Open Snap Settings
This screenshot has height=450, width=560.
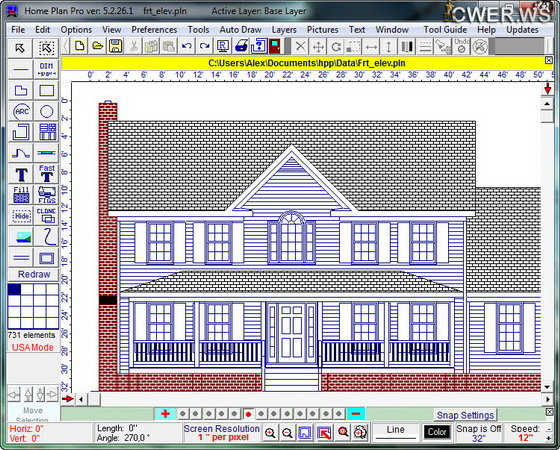point(465,415)
